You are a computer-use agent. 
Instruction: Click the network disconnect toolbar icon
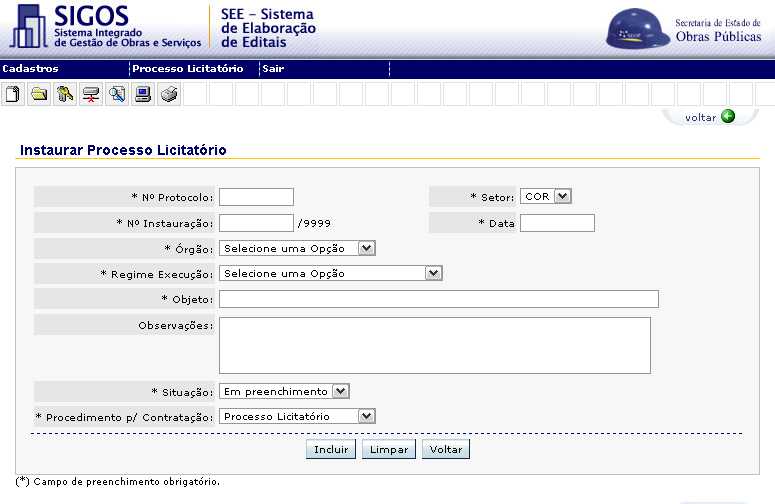(x=91, y=95)
